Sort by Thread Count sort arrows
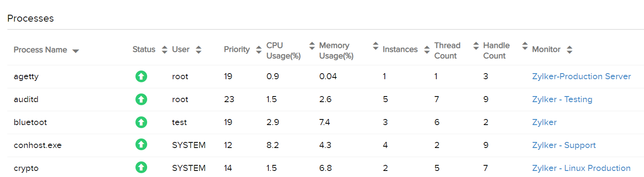Screen dimensions: 644x177 [x=476, y=45]
